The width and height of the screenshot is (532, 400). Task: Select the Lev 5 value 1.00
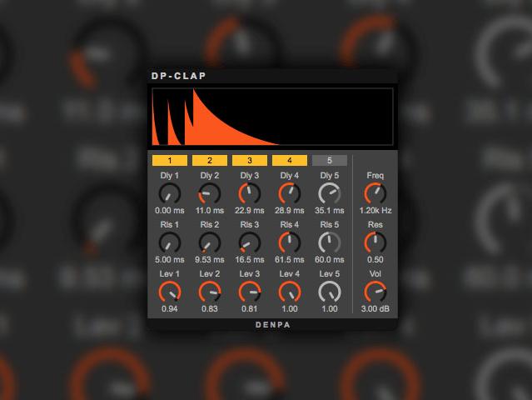[330, 309]
